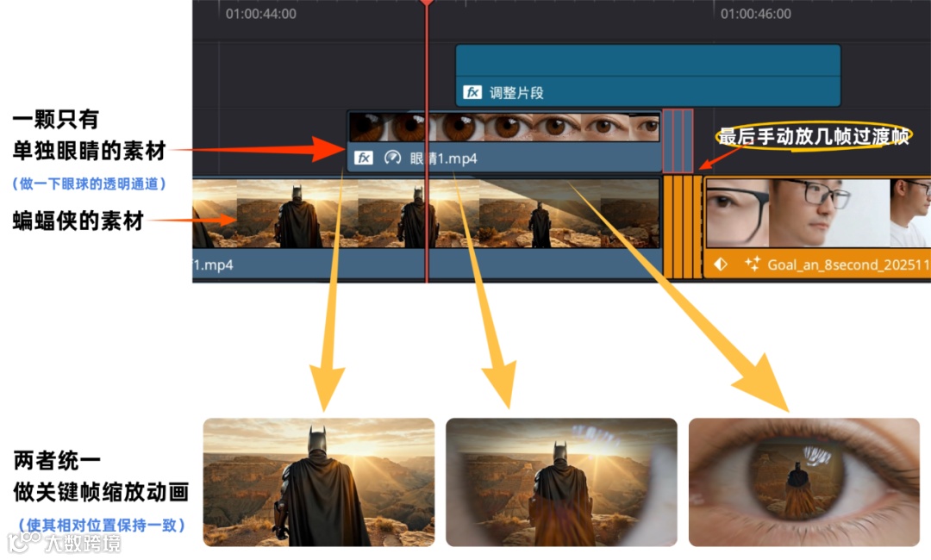The width and height of the screenshot is (931, 560).
Task: Select the 调整片段 adjustment clip
Action: 647,75
